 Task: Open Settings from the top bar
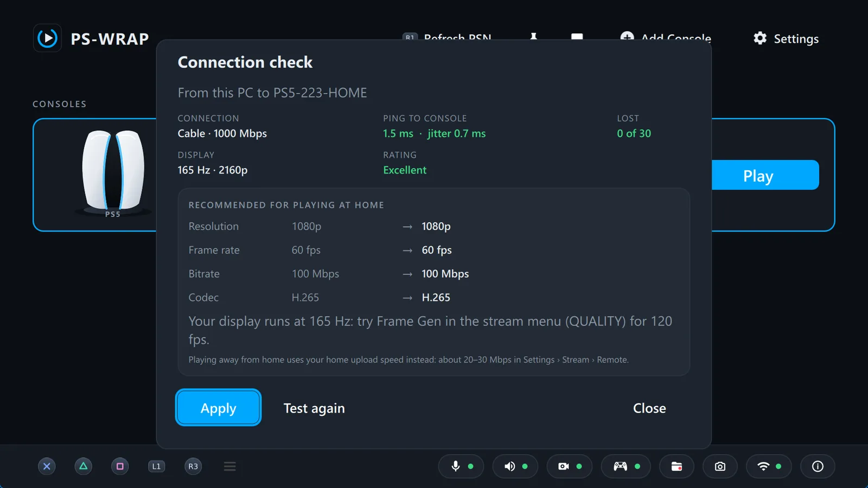point(786,38)
